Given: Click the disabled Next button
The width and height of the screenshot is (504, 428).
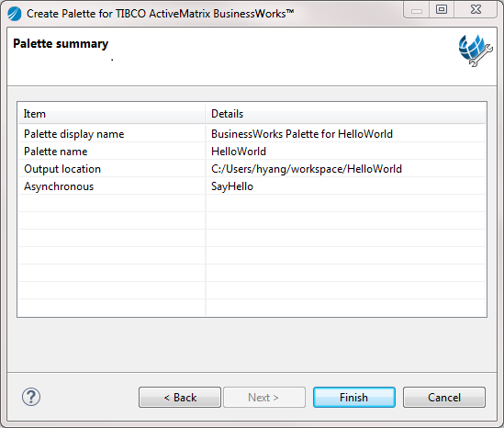Looking at the screenshot, I should (x=264, y=397).
